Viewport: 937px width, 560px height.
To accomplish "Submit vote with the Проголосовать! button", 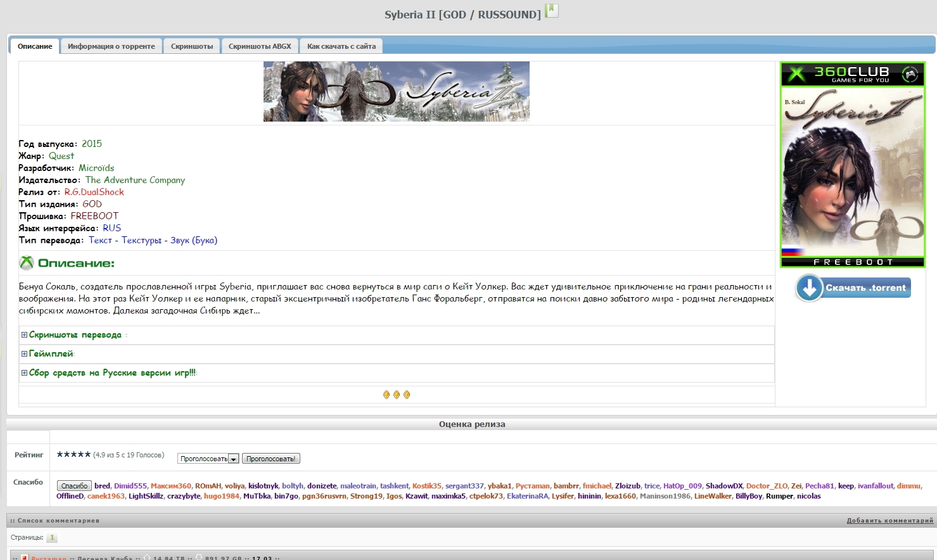I will pyautogui.click(x=271, y=459).
